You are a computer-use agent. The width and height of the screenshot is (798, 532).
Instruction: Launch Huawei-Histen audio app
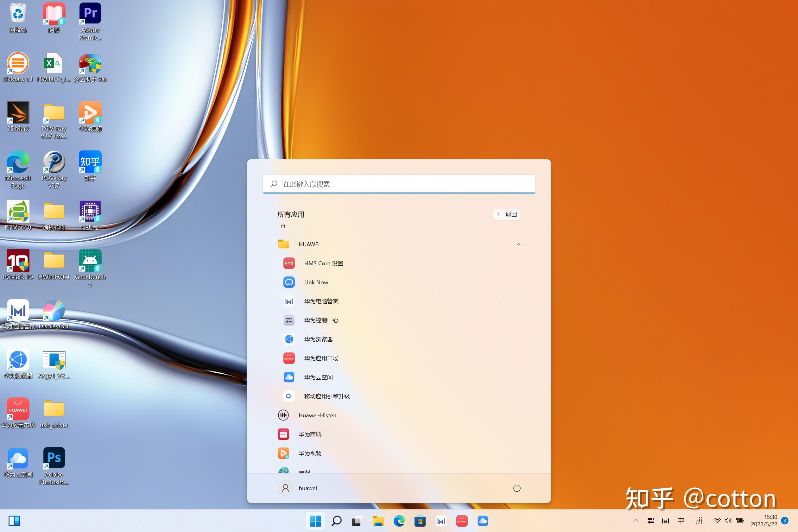[x=317, y=415]
